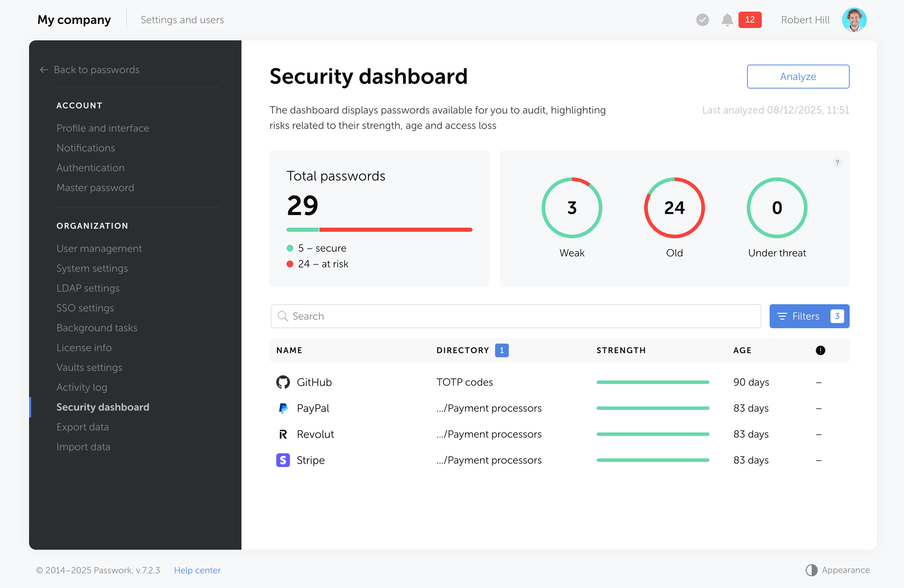The image size is (904, 588).
Task: Click the checkmark status icon in the header
Action: click(x=702, y=20)
